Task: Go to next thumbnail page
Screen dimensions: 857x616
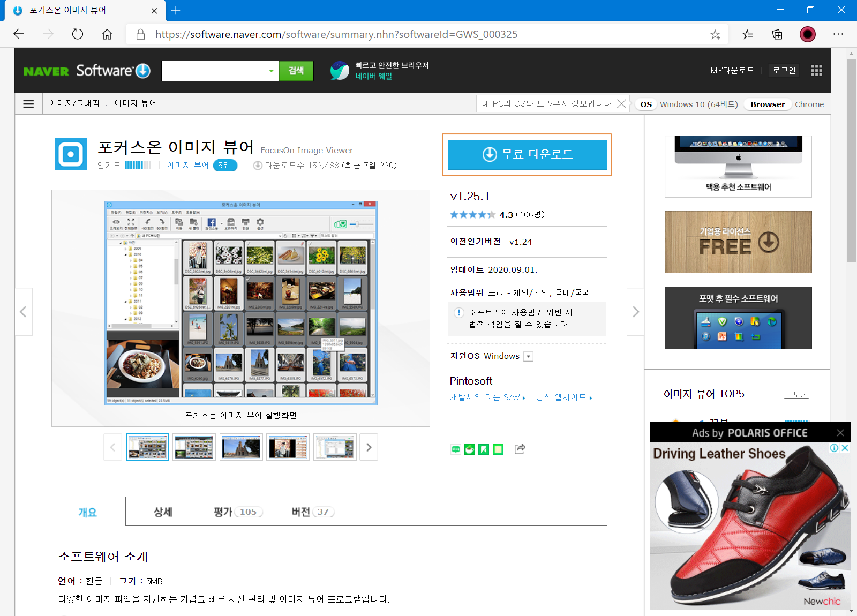Action: pyautogui.click(x=369, y=447)
